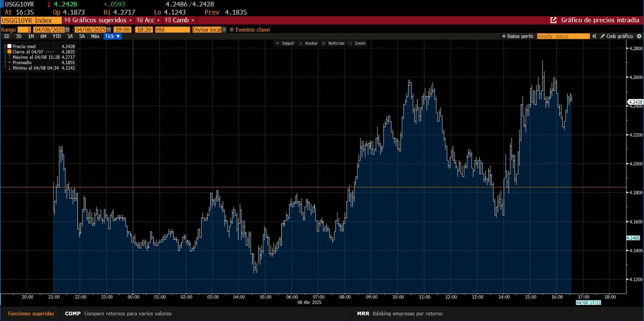Viewport: 644px width, 321px height.
Task: Open the Divisa local currency dropdown
Action: pos(209,30)
